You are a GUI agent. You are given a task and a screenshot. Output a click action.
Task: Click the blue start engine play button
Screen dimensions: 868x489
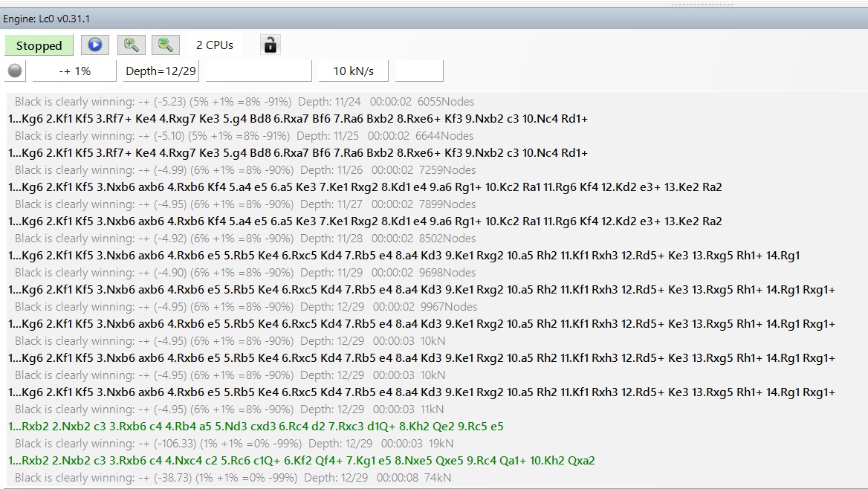pyautogui.click(x=94, y=45)
